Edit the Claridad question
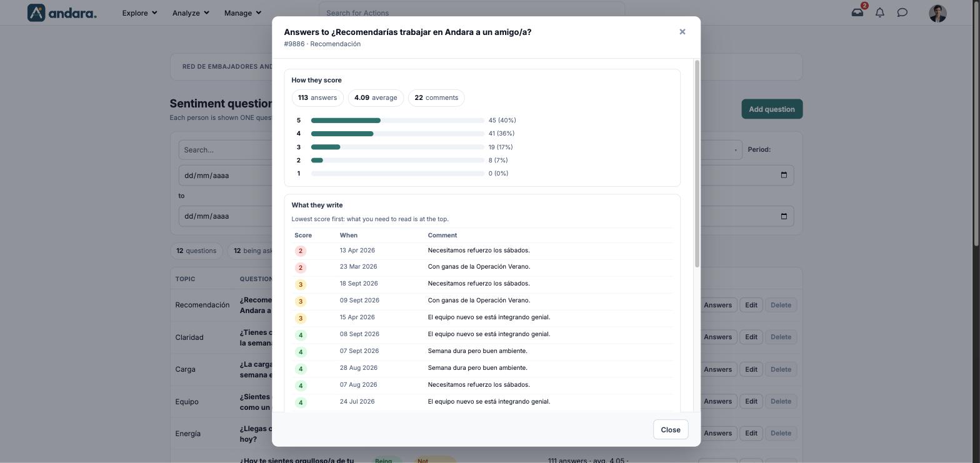980x463 pixels. [x=751, y=337]
